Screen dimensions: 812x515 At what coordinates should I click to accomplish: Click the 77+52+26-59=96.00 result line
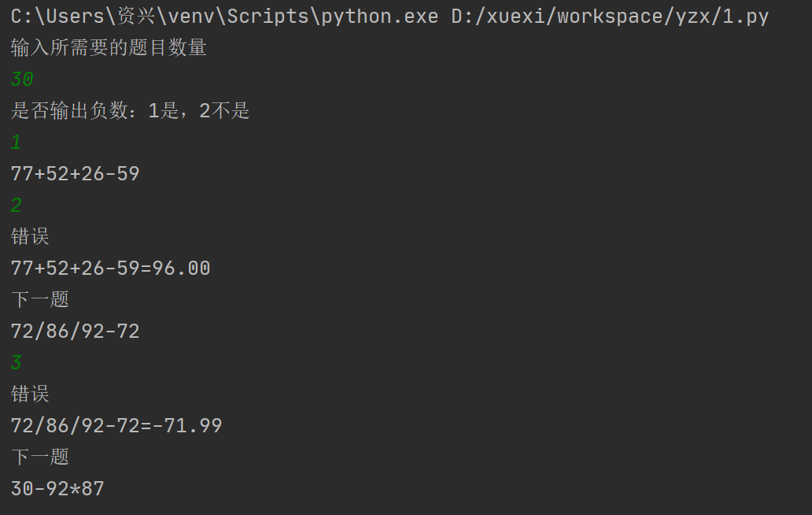pos(110,269)
